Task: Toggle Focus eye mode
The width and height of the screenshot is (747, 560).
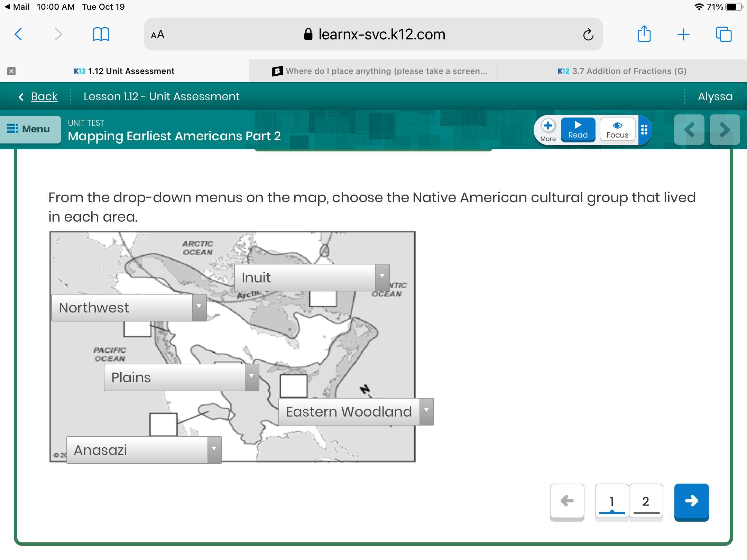Action: pos(617,130)
